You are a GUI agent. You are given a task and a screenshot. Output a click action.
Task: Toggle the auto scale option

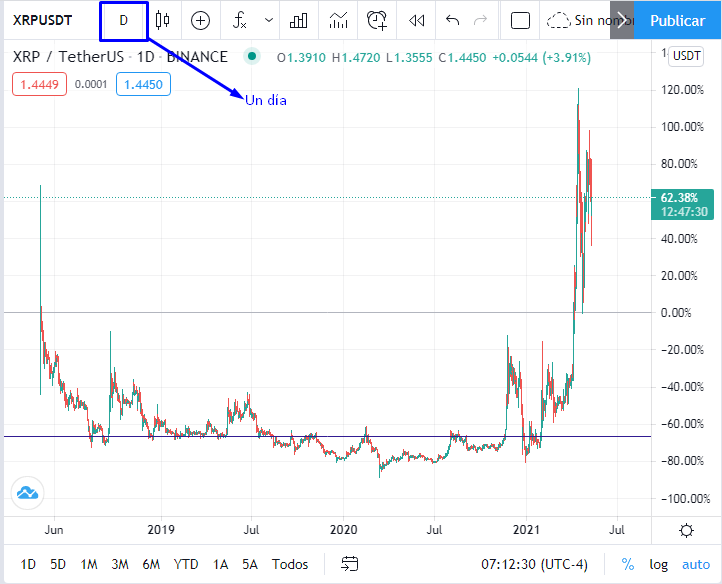coord(696,565)
